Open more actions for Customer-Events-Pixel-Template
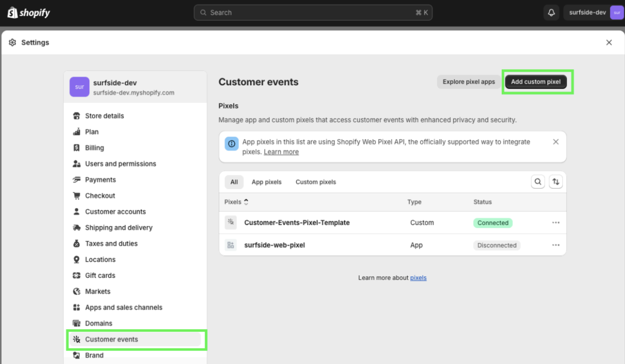Image resolution: width=625 pixels, height=364 pixels. click(x=556, y=223)
